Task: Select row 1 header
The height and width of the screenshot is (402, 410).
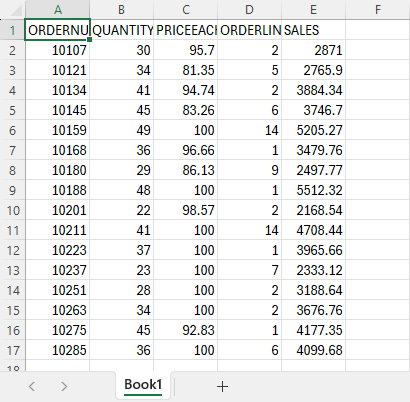Action: point(13,30)
